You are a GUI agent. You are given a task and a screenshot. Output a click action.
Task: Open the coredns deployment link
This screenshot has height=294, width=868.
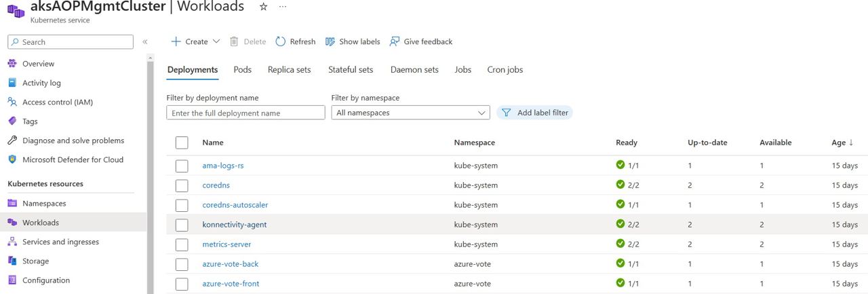click(217, 185)
